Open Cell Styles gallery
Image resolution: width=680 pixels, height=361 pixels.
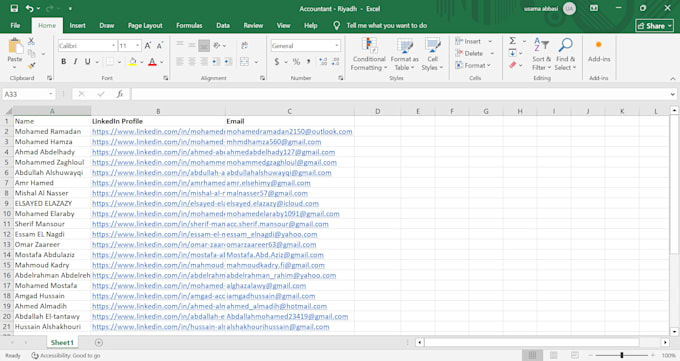[x=432, y=54]
